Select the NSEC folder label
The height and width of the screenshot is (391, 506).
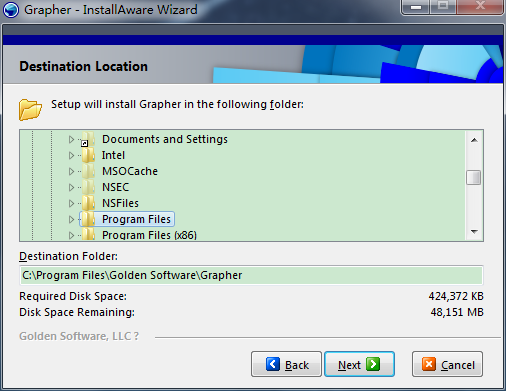pos(115,187)
